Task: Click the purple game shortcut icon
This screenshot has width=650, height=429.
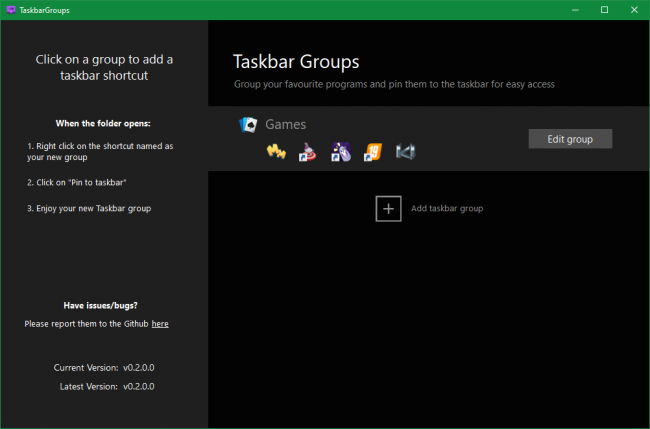Action: point(341,152)
